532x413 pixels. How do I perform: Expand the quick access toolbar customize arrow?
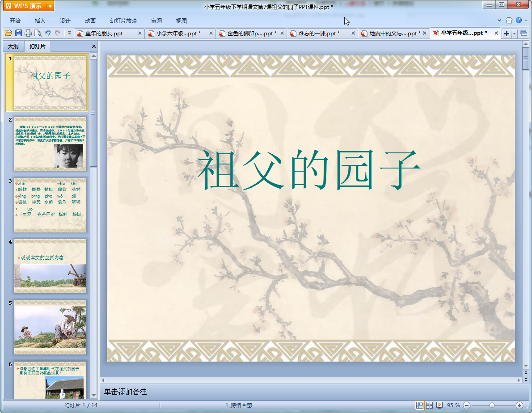click(69, 33)
